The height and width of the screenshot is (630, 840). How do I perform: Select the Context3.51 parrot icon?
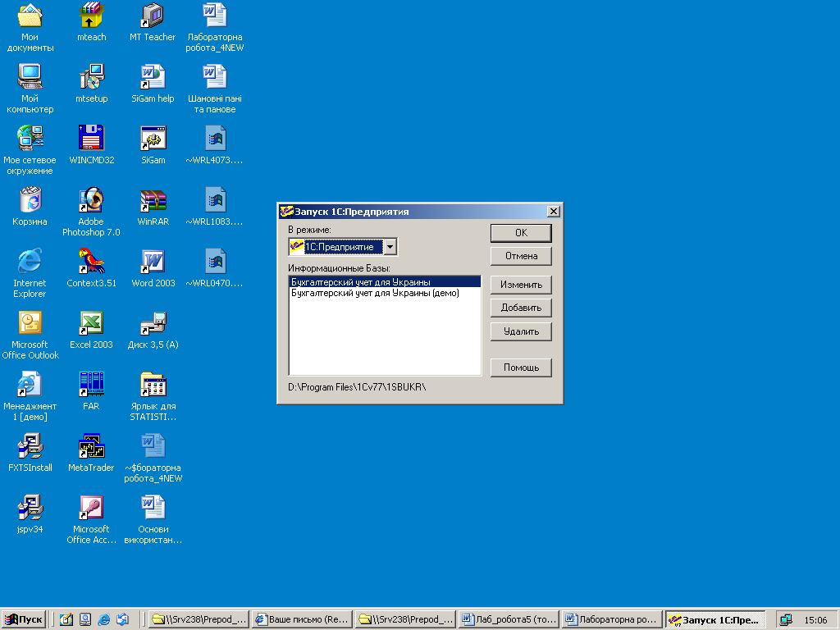(x=92, y=262)
